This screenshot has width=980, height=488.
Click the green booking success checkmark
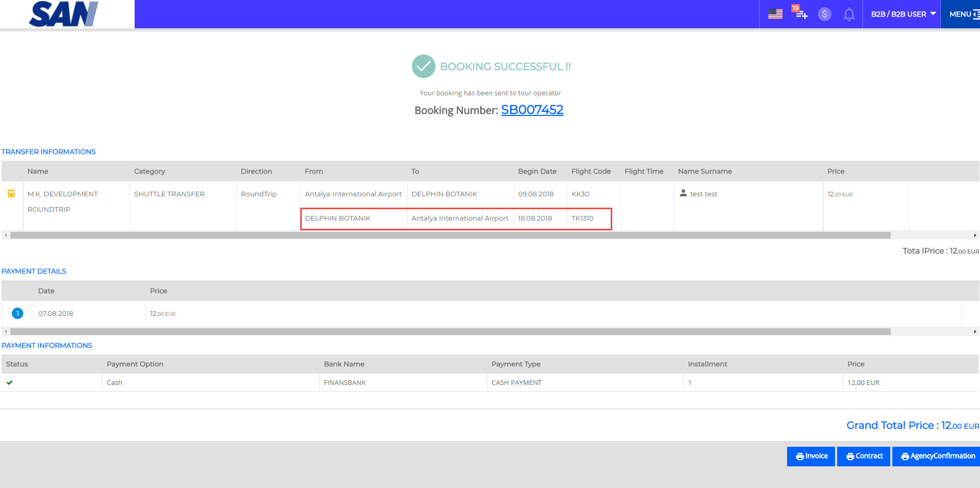423,66
